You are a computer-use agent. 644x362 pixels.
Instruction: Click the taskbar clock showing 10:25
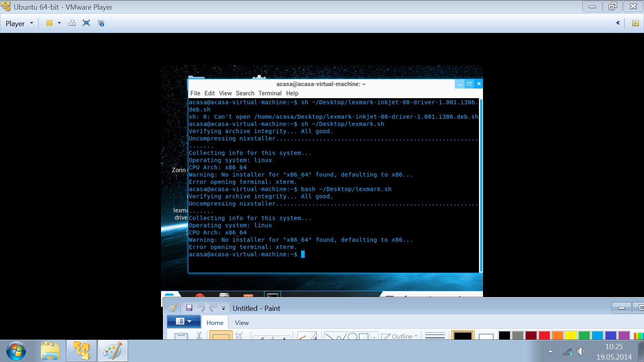point(614,352)
